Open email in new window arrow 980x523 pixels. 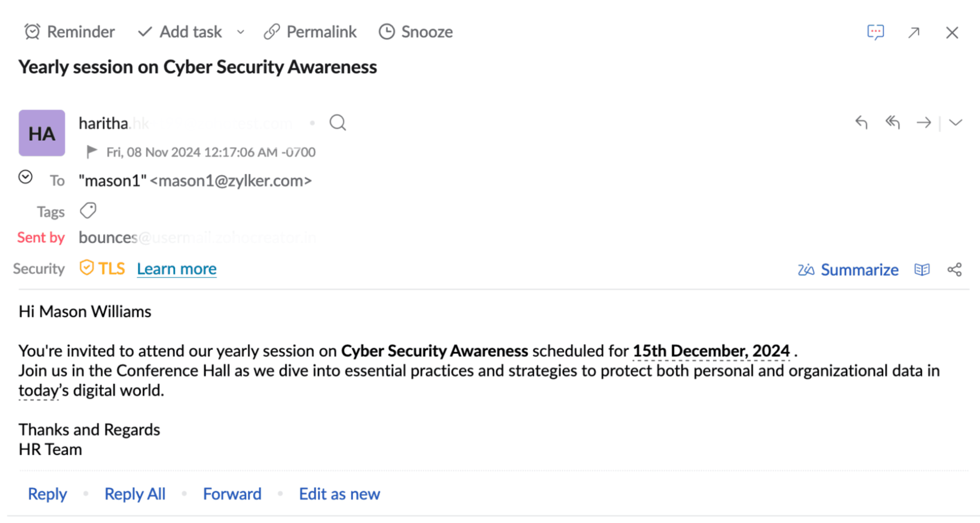(914, 32)
